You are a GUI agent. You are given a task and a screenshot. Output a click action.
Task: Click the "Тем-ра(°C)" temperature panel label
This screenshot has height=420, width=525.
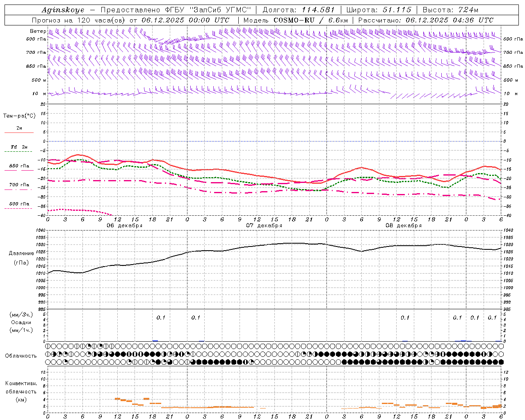coord(19,116)
